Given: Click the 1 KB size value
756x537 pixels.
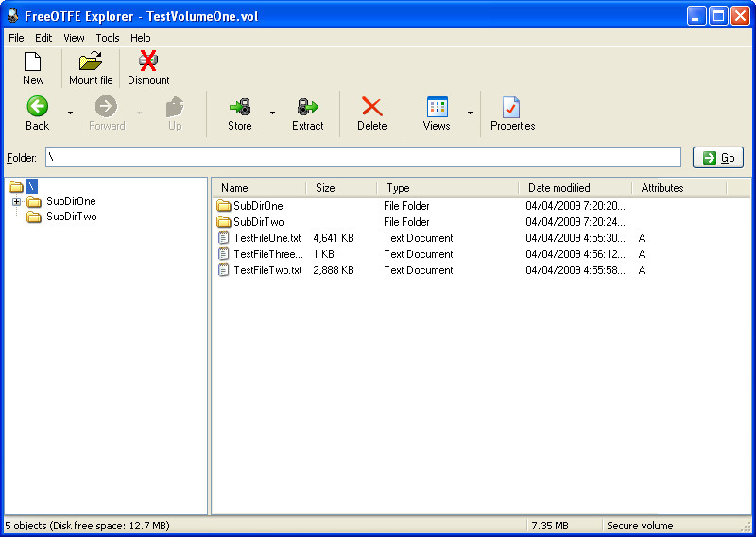Looking at the screenshot, I should pos(323,253).
